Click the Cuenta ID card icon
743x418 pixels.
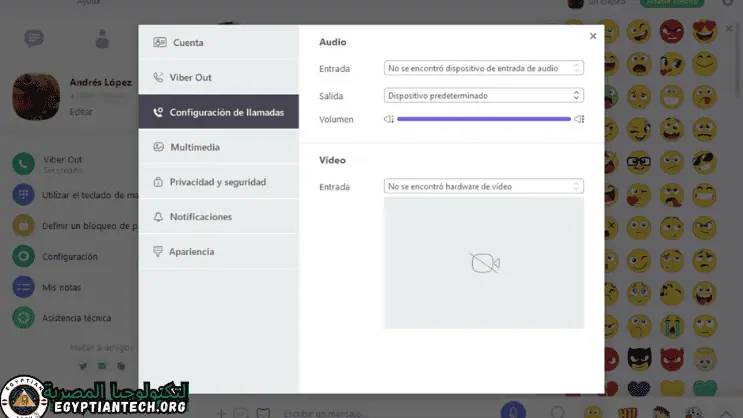[160, 42]
